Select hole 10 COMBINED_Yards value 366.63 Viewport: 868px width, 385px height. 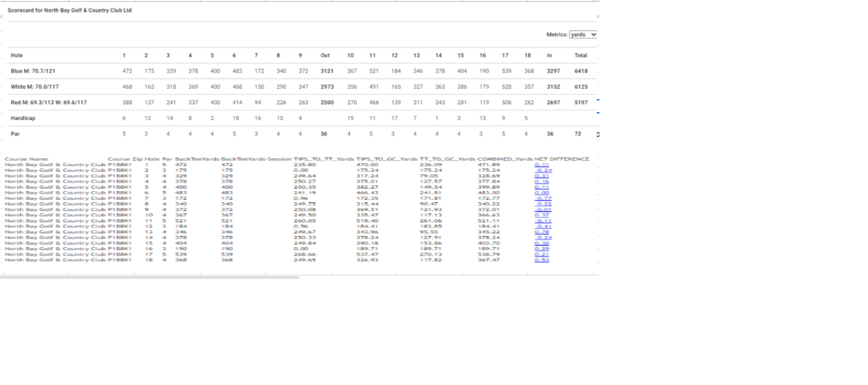pyautogui.click(x=488, y=215)
